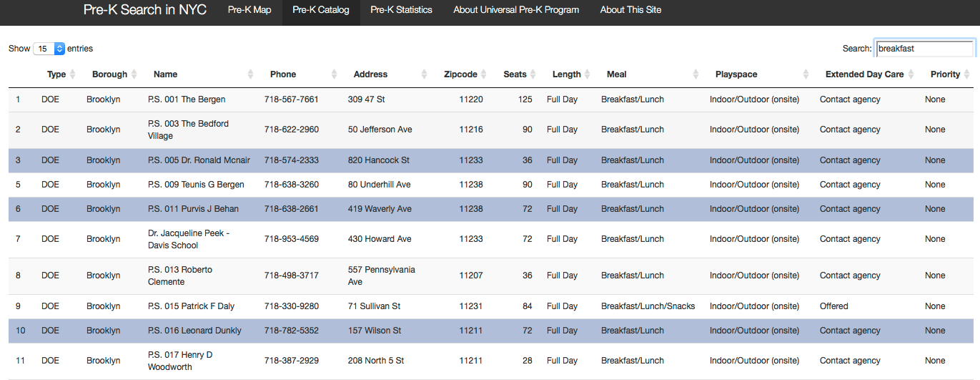Click the Offered extended day care cell

tap(834, 306)
